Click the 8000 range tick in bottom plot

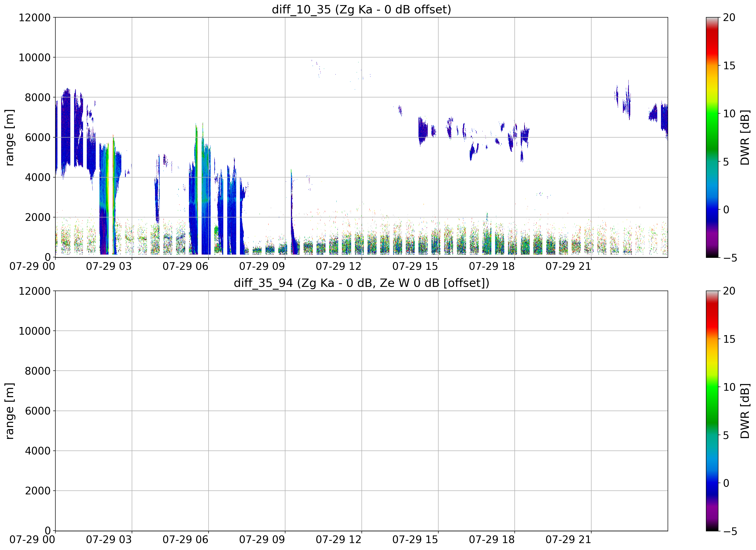pyautogui.click(x=38, y=371)
